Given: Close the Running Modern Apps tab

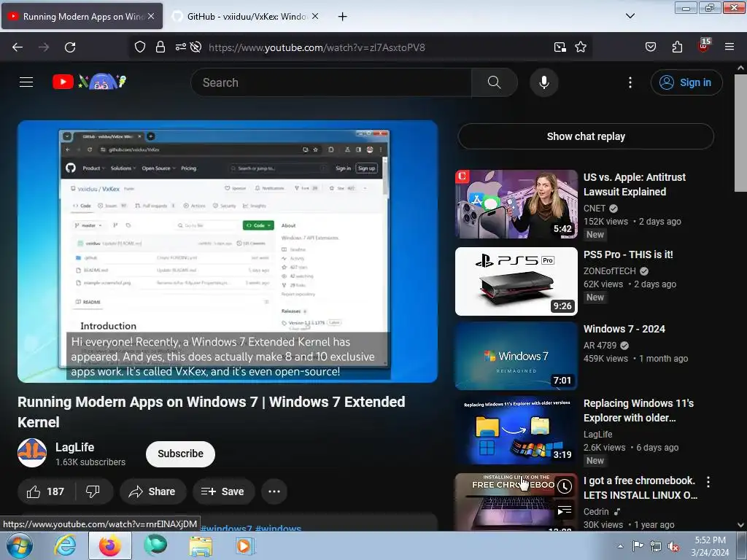Looking at the screenshot, I should (151, 16).
